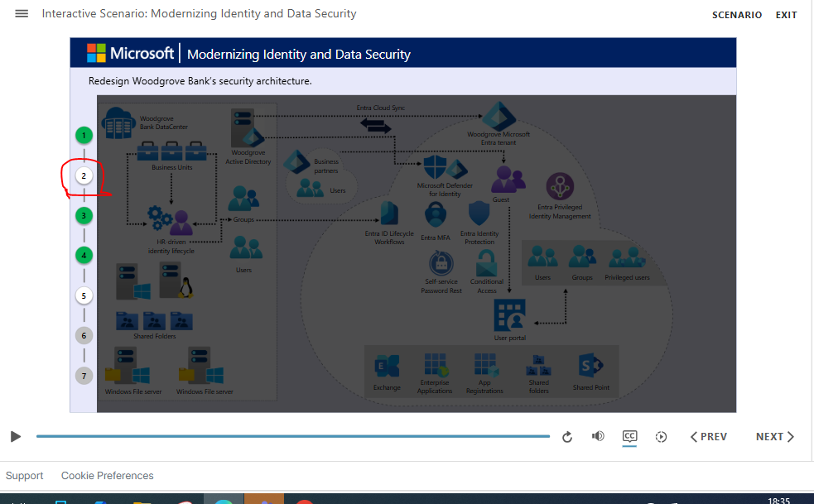The width and height of the screenshot is (814, 504).
Task: Select the Guest user icon
Action: 508,179
